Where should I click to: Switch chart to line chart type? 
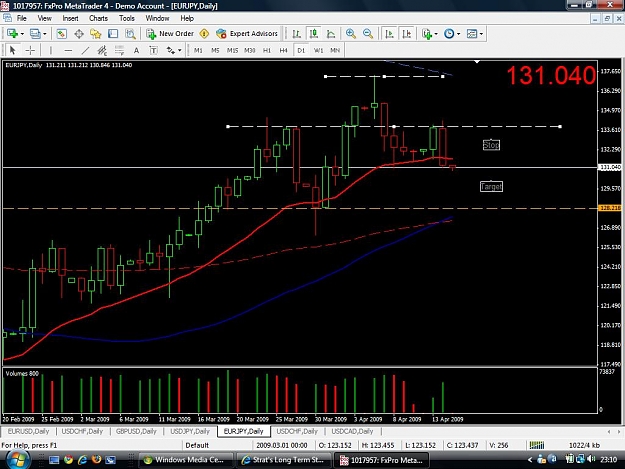coord(331,34)
